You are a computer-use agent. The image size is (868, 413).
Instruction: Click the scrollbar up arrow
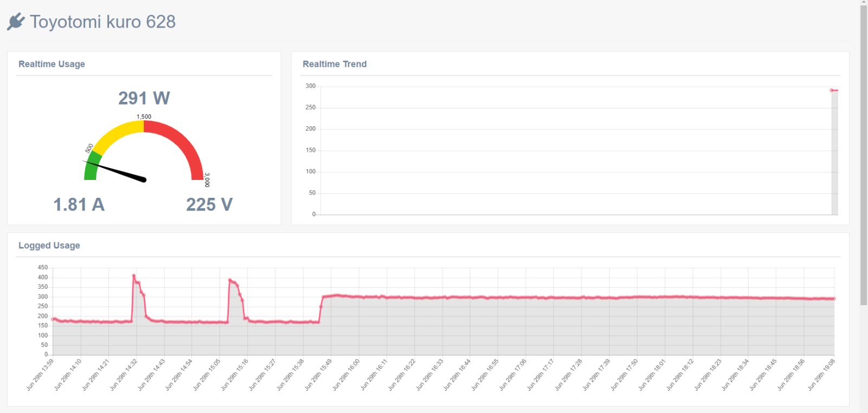point(864,2)
